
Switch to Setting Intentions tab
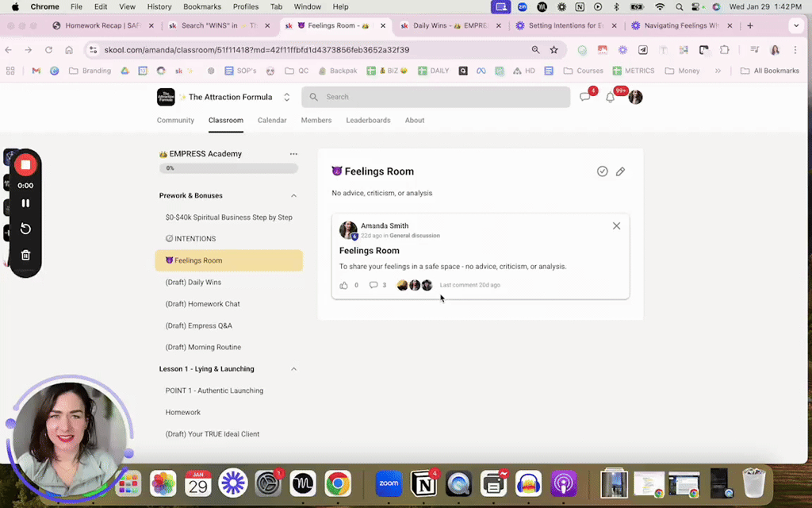pyautogui.click(x=565, y=25)
